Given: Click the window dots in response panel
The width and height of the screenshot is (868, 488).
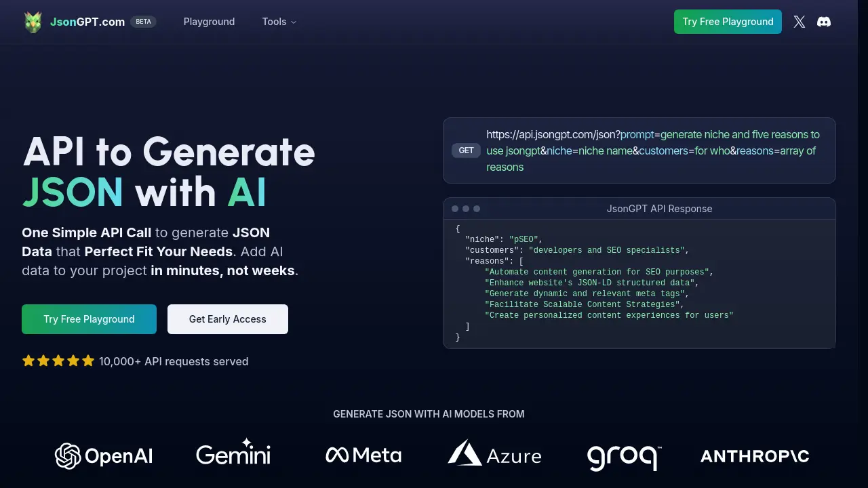Looking at the screenshot, I should [466, 209].
